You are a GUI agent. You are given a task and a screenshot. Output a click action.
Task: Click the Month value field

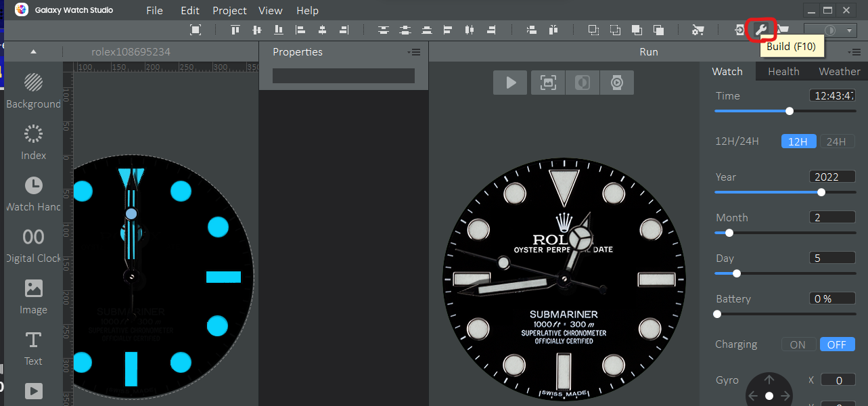832,217
